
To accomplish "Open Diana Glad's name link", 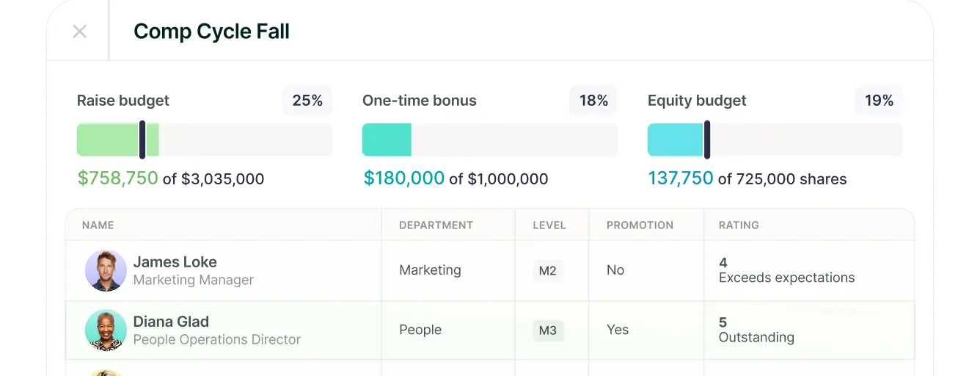I will coord(171,322).
